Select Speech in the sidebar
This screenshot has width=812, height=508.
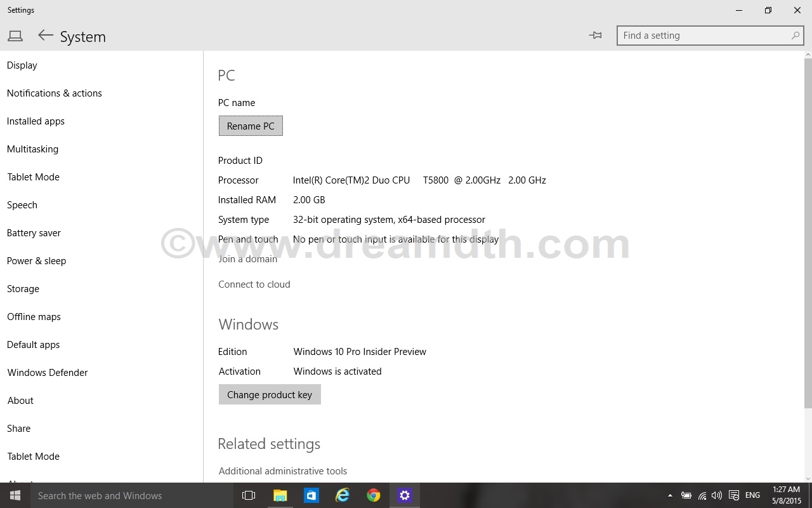[22, 205]
